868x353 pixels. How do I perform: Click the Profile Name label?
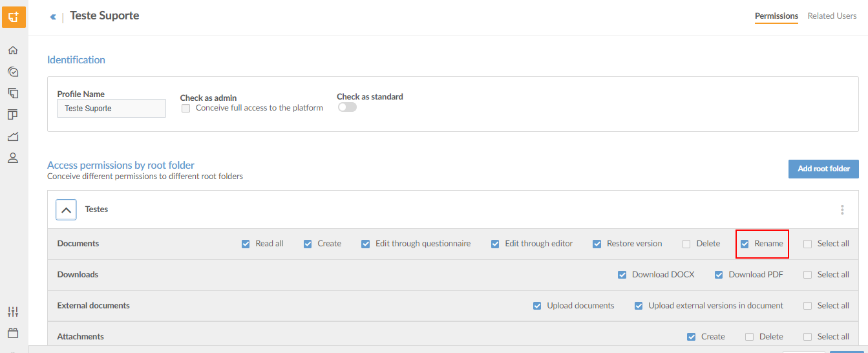[81, 94]
